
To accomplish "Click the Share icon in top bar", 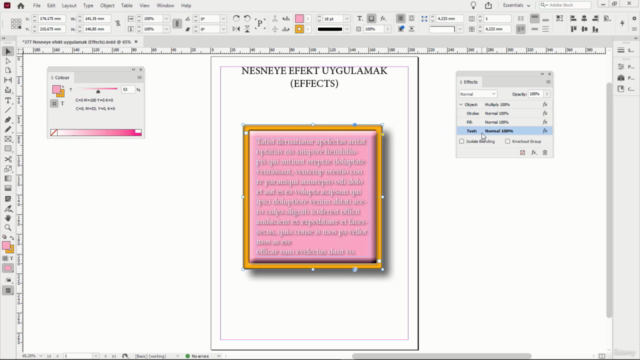I will click(489, 5).
